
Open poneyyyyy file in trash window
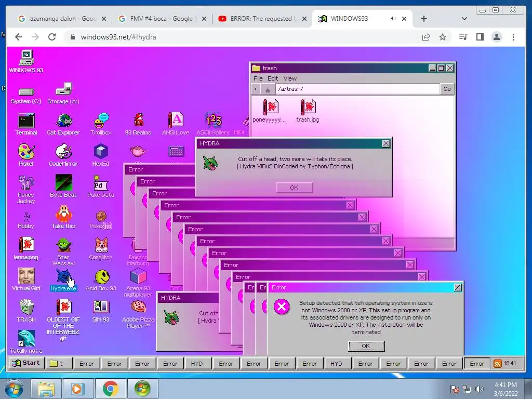click(x=270, y=110)
